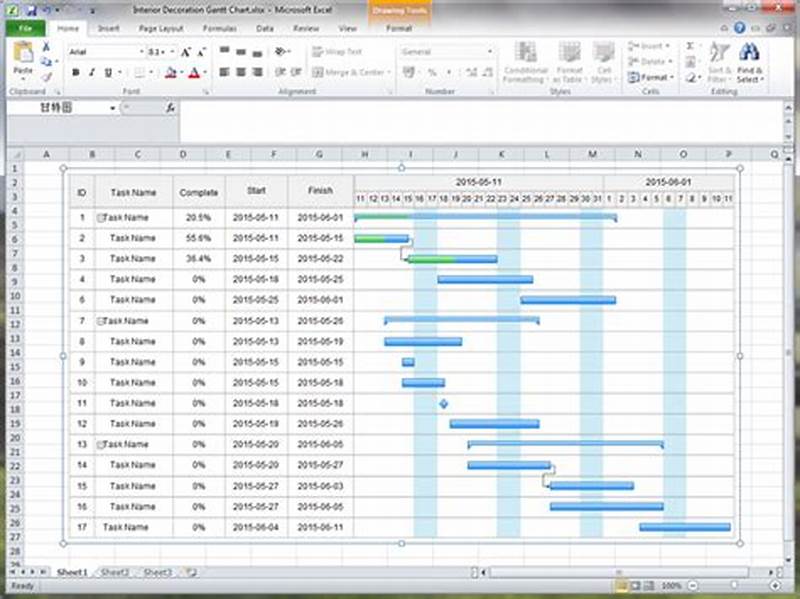The image size is (800, 599).
Task: Toggle italic formatting
Action: (92, 72)
